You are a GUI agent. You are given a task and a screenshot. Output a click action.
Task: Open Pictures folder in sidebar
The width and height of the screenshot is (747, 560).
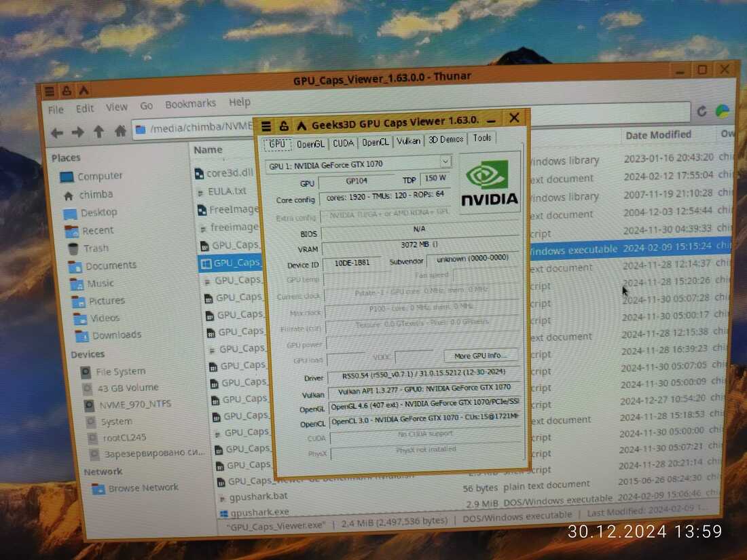98,301
